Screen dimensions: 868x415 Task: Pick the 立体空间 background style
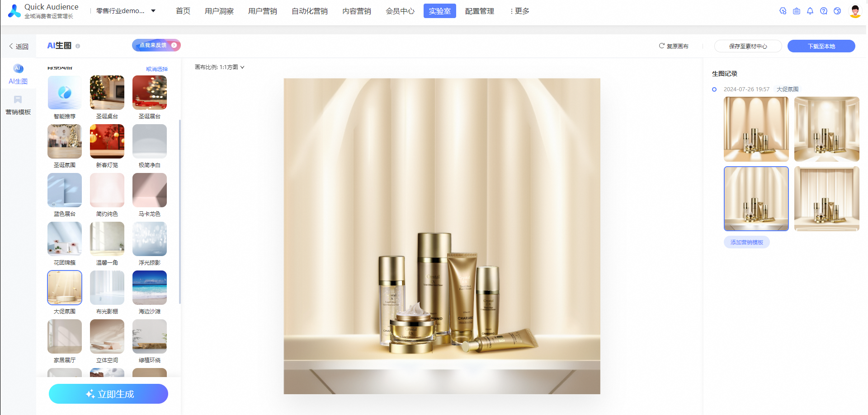pos(107,336)
